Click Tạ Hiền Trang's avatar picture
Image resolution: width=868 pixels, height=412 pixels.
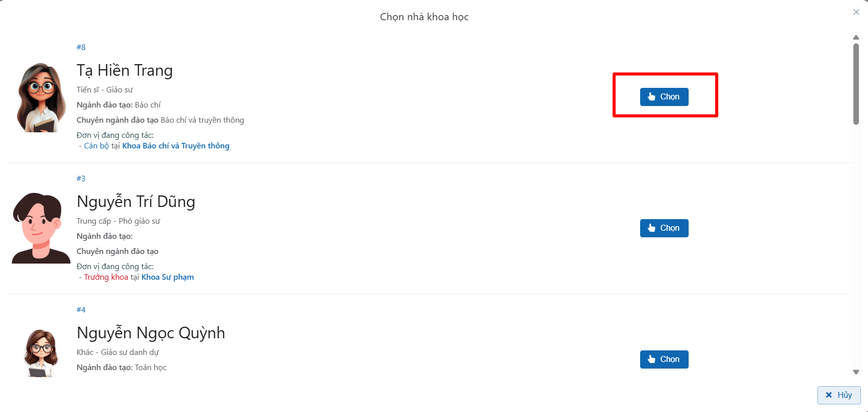coord(41,97)
